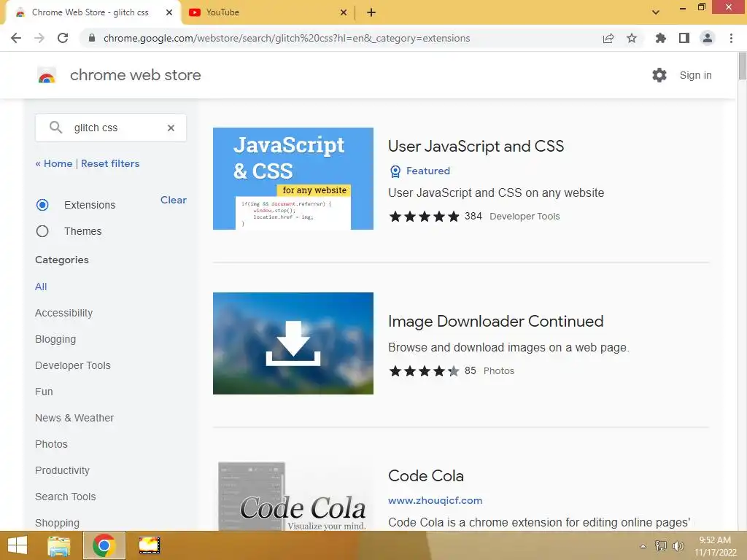The height and width of the screenshot is (560, 747).
Task: Click the browser forward arrow
Action: pos(39,38)
